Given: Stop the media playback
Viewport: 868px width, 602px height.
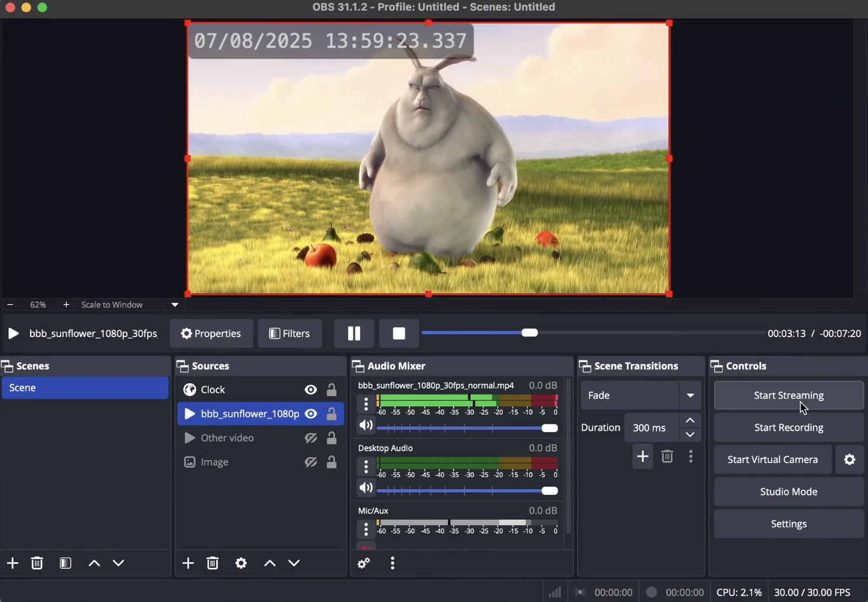Looking at the screenshot, I should point(399,334).
